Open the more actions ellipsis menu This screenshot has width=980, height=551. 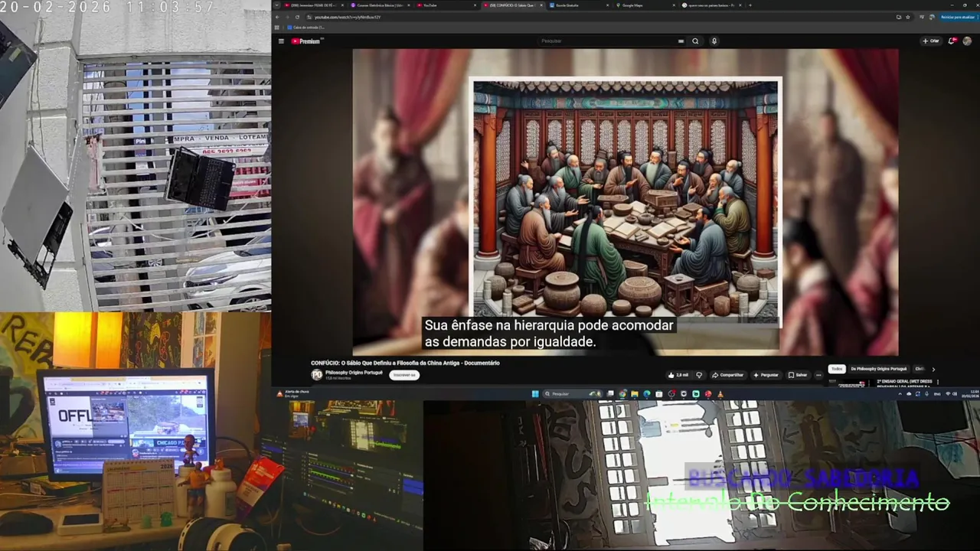click(x=818, y=375)
